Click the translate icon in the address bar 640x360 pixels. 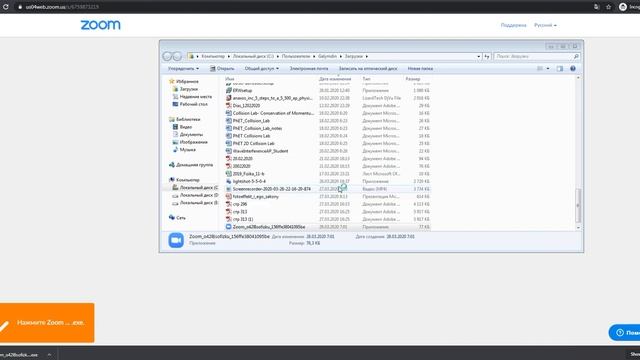596,7
